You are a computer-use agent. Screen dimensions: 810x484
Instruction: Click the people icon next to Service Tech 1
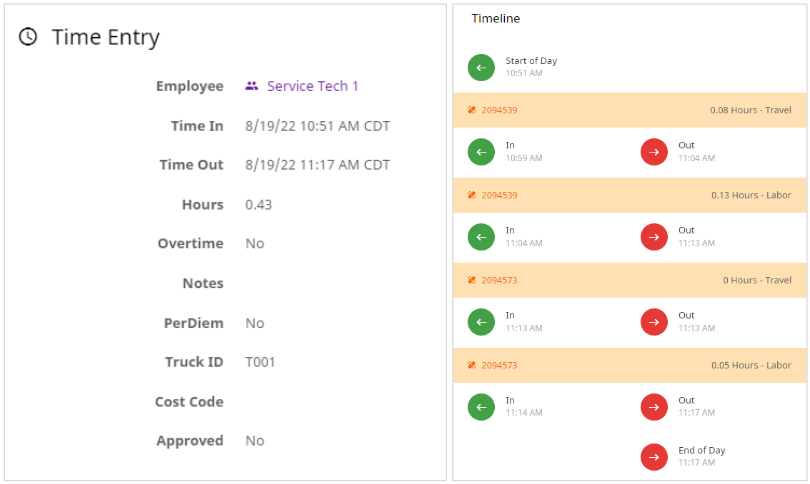pyautogui.click(x=252, y=86)
